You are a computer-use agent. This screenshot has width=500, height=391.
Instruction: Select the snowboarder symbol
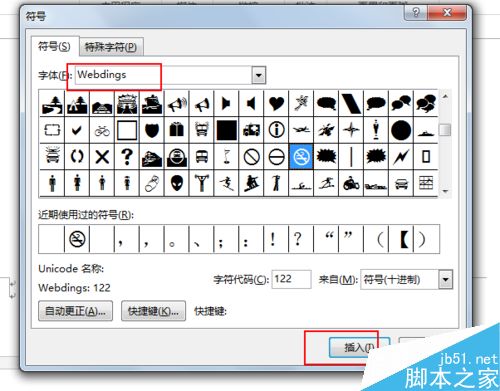point(251,183)
